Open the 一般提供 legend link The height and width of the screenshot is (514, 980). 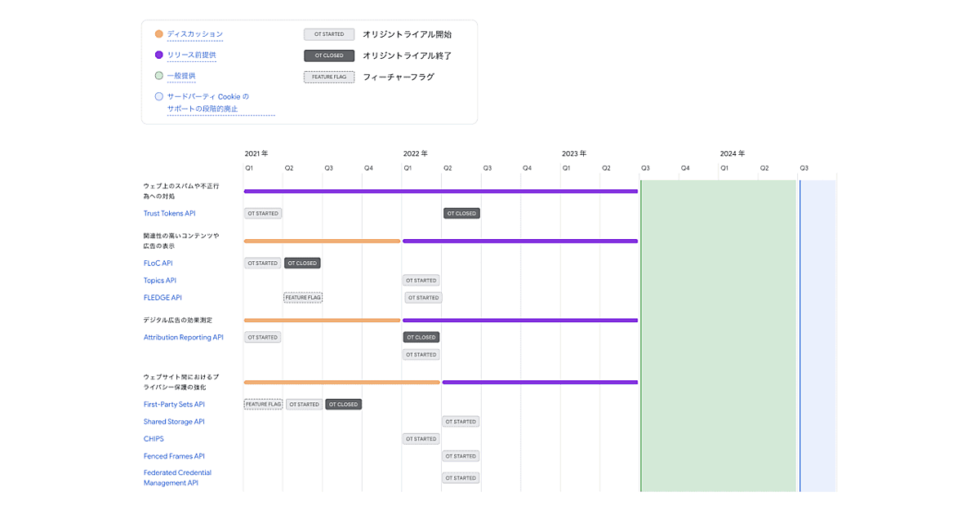click(x=181, y=76)
